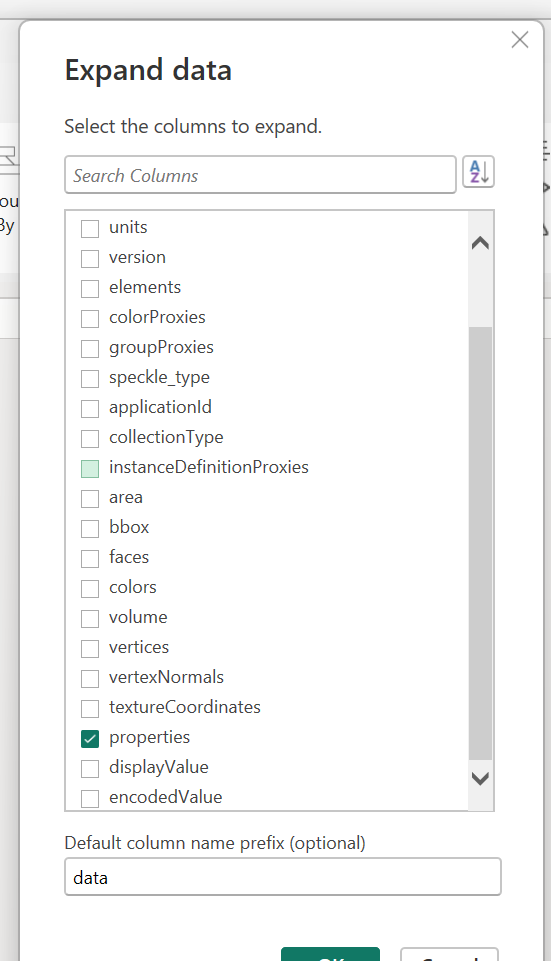Click the Search Columns field
The height and width of the screenshot is (961, 551).
(x=260, y=175)
